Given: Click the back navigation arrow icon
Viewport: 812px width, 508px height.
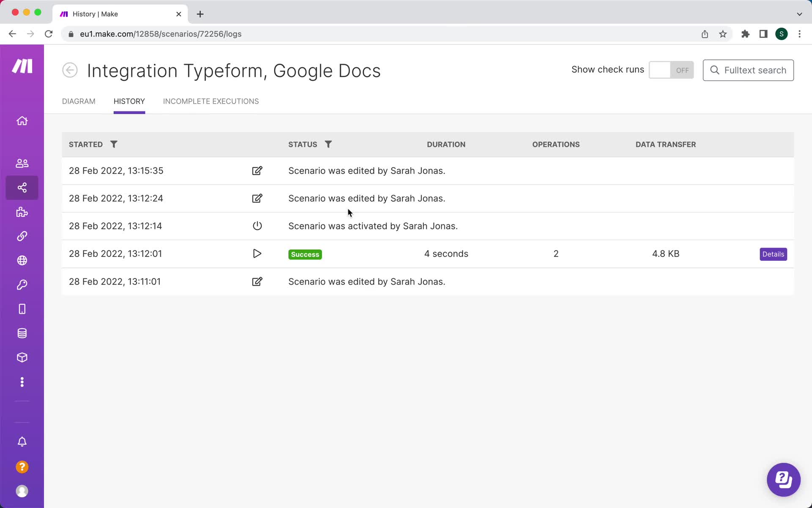Looking at the screenshot, I should (70, 70).
